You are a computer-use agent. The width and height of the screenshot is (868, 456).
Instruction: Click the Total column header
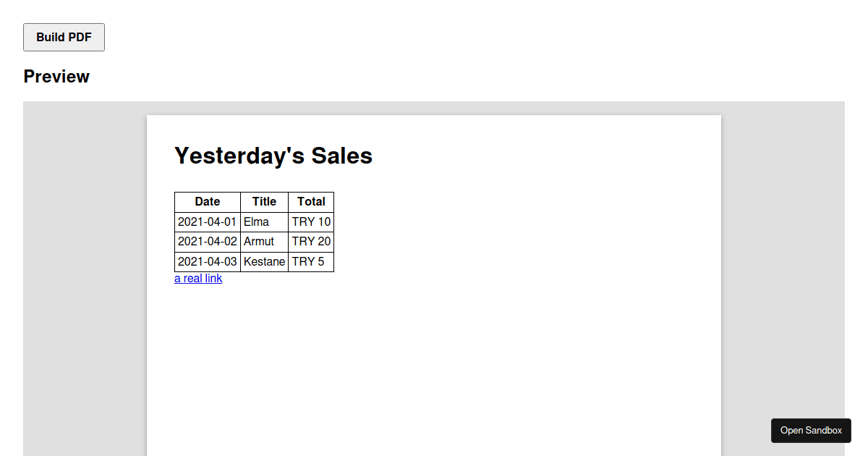[311, 202]
